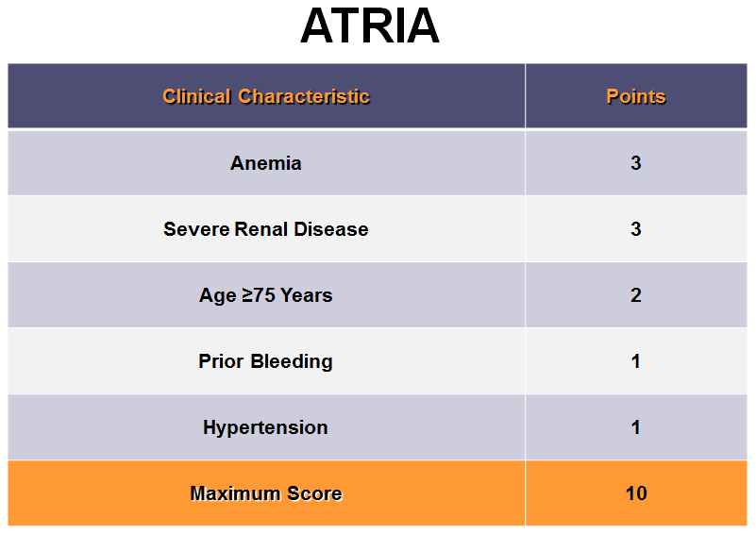Image resolution: width=756 pixels, height=534 pixels.
Task: Select the maximum score value 10
Action: coord(635,493)
